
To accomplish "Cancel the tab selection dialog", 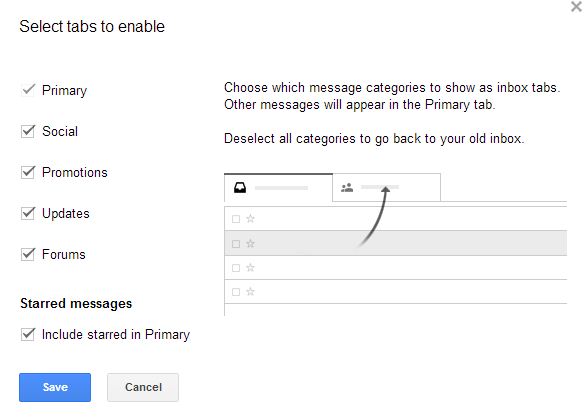I will click(143, 387).
